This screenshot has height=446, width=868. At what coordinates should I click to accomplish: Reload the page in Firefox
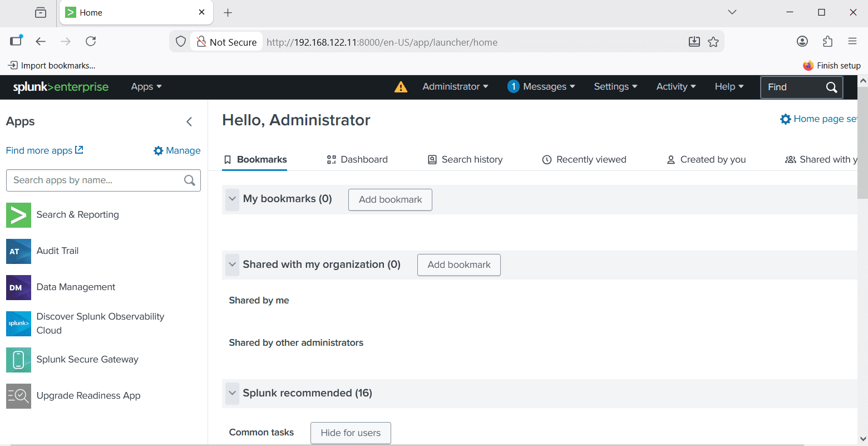point(91,41)
